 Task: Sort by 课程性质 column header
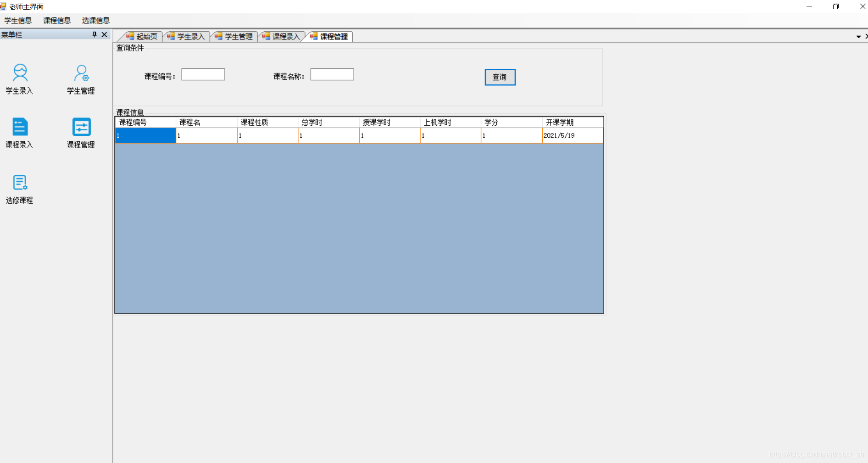click(x=267, y=122)
